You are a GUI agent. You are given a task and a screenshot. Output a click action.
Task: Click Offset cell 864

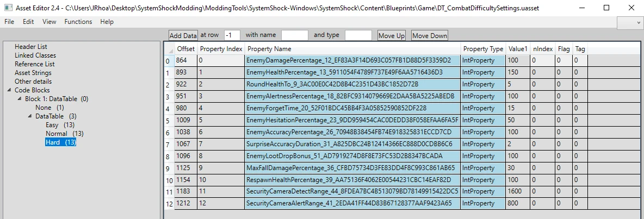pyautogui.click(x=185, y=60)
